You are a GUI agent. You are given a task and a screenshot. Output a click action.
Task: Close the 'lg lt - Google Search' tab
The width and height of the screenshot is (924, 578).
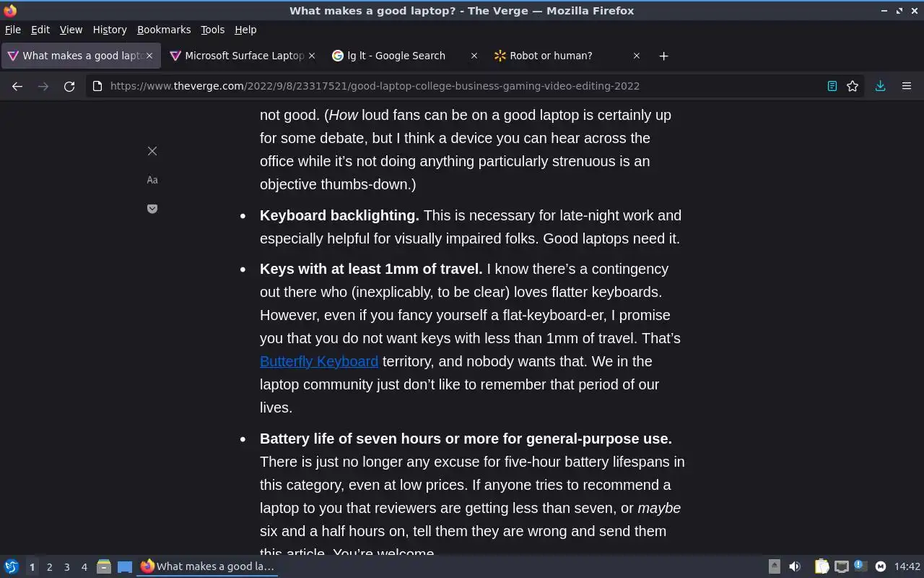[x=474, y=56]
